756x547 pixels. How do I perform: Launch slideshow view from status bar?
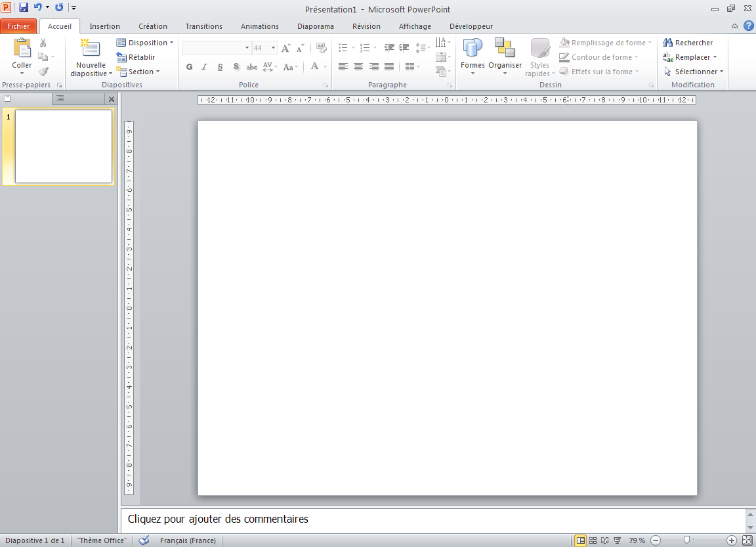click(x=617, y=540)
